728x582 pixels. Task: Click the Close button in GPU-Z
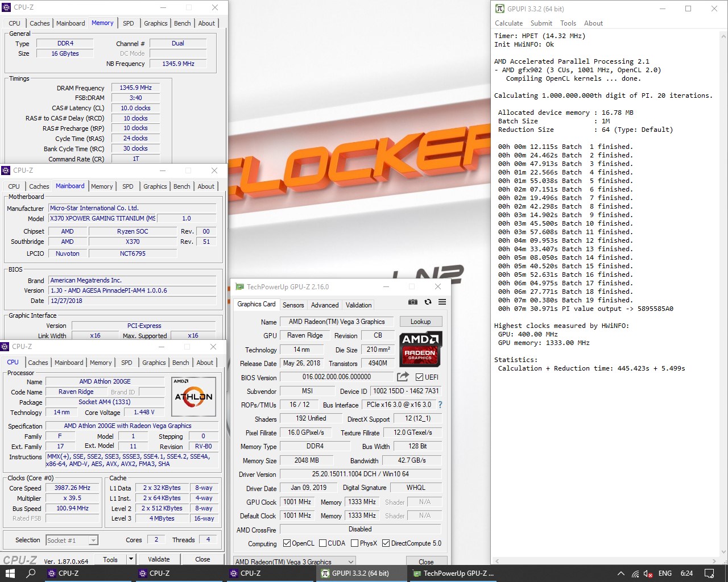(426, 562)
